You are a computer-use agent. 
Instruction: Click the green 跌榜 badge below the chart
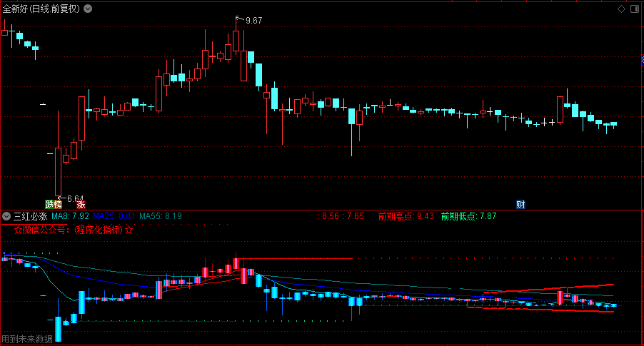coord(54,204)
